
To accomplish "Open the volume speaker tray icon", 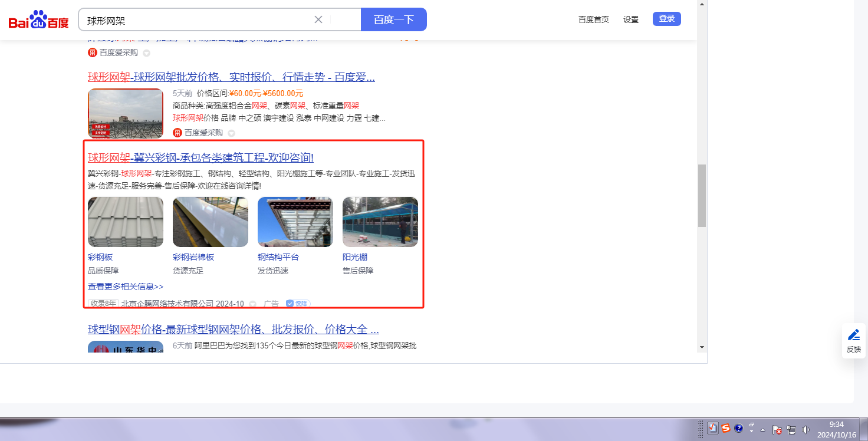I will coord(806,430).
